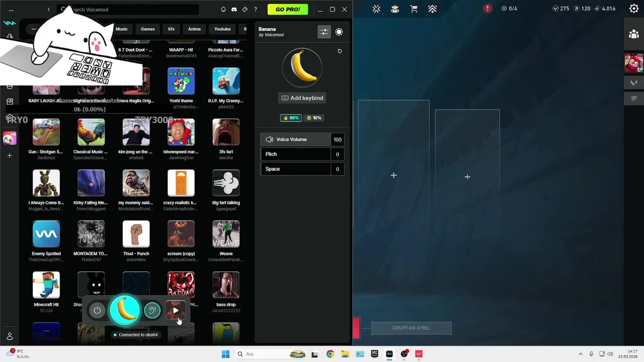The height and width of the screenshot is (362, 644).
Task: Select the Banana voice in bottom bar
Action: click(x=125, y=309)
